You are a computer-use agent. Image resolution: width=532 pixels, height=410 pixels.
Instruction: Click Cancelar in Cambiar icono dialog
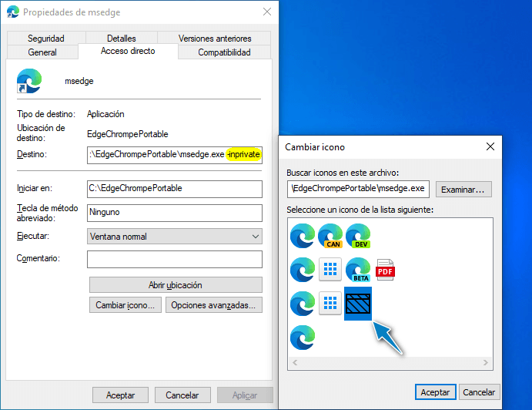click(x=479, y=392)
